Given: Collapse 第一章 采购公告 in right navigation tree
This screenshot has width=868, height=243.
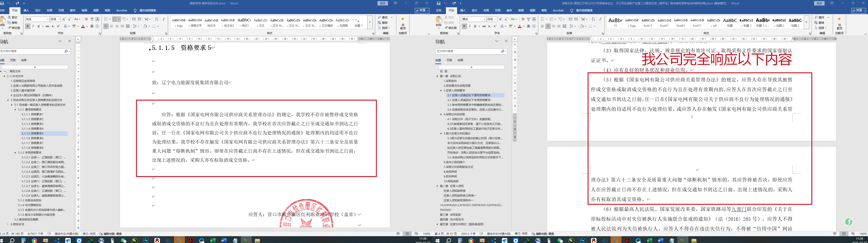Looking at the screenshot, I should 437,76.
